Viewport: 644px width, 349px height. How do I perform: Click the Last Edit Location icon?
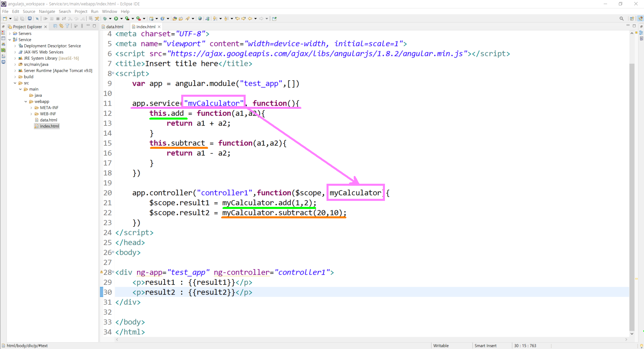(x=237, y=18)
